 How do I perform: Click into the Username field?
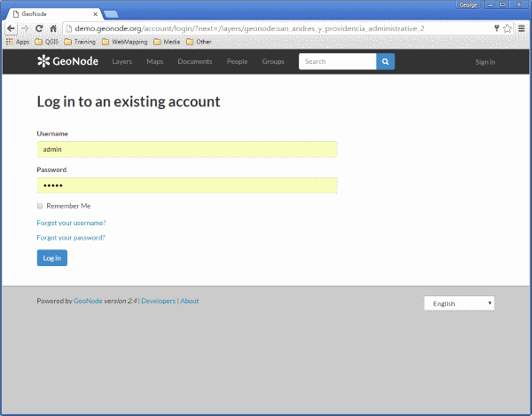tap(187, 149)
